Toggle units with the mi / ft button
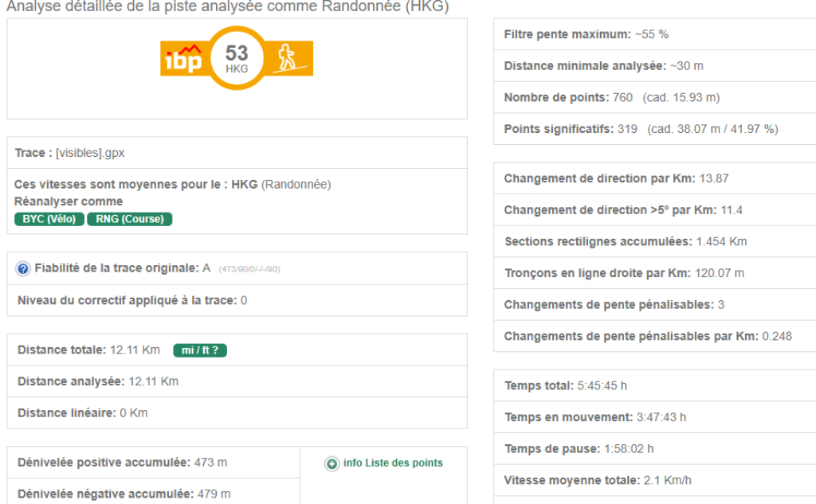The image size is (816, 504). click(x=200, y=350)
